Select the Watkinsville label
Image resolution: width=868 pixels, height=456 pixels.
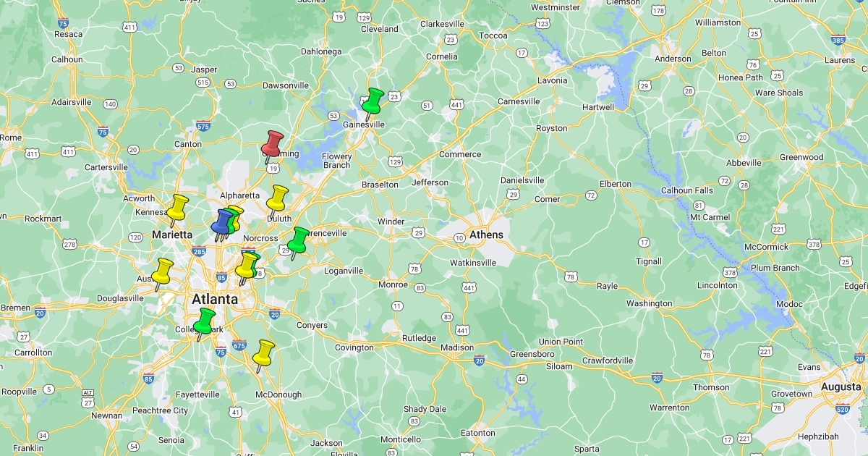tap(474, 262)
